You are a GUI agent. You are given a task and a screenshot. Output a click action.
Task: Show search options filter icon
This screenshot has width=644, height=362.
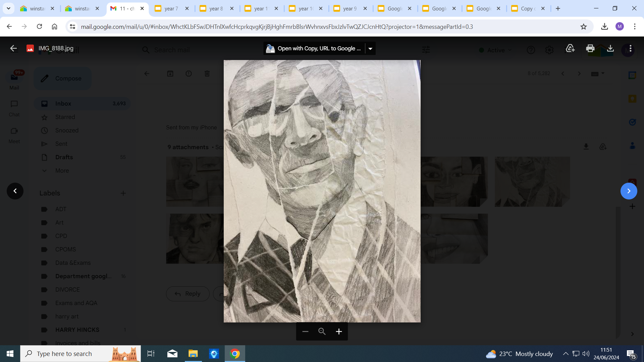tap(426, 50)
